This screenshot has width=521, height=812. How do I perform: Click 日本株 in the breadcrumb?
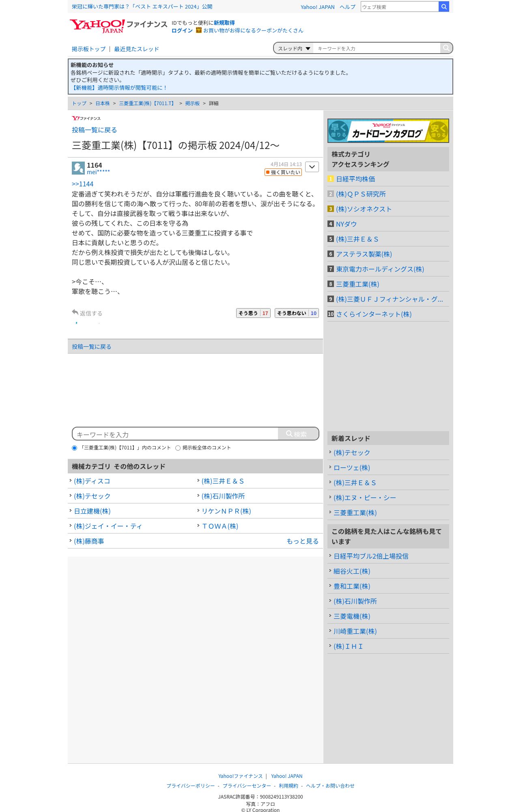[x=103, y=104]
